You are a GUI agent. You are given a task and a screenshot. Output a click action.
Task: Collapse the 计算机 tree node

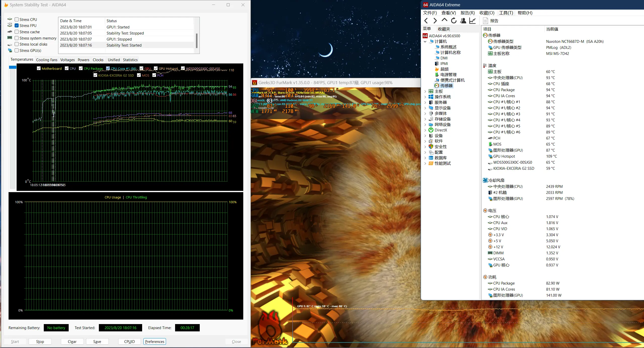pyautogui.click(x=425, y=41)
